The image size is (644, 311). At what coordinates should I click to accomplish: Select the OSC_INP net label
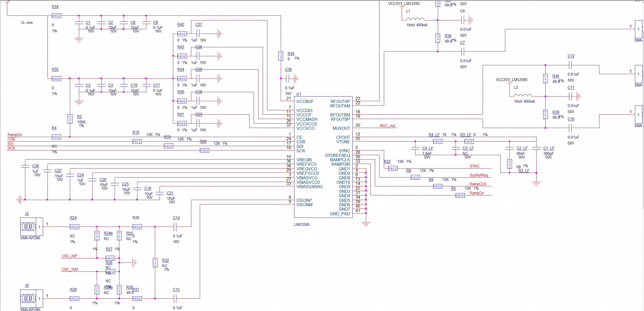pos(69,256)
